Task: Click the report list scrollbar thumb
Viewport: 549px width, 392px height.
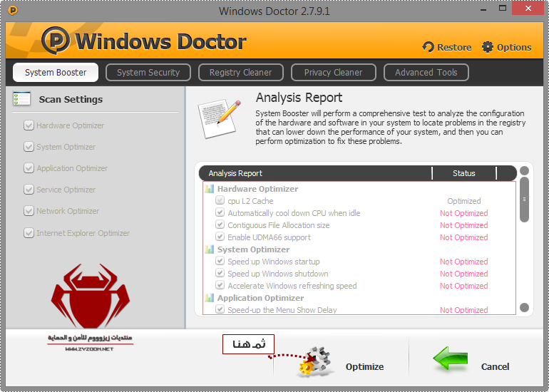Action: 524,200
